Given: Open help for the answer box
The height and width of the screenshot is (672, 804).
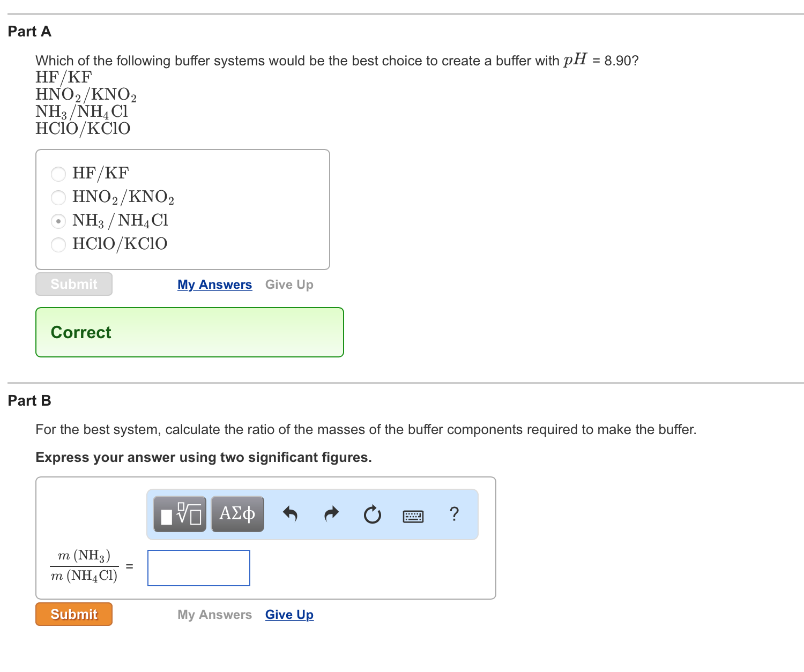Looking at the screenshot, I should [454, 514].
